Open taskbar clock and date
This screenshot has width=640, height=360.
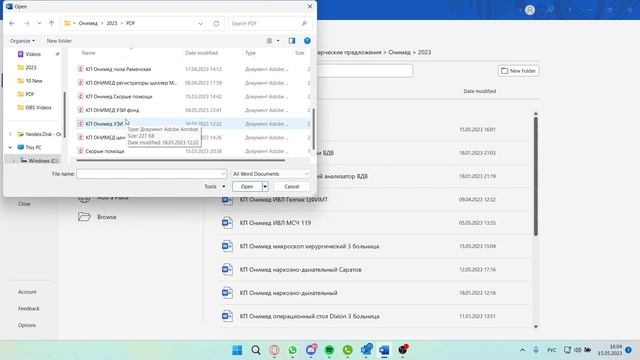[x=610, y=350]
